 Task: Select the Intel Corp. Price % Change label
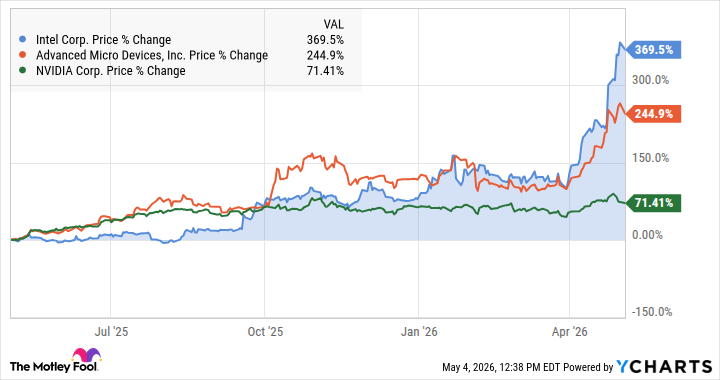click(103, 40)
